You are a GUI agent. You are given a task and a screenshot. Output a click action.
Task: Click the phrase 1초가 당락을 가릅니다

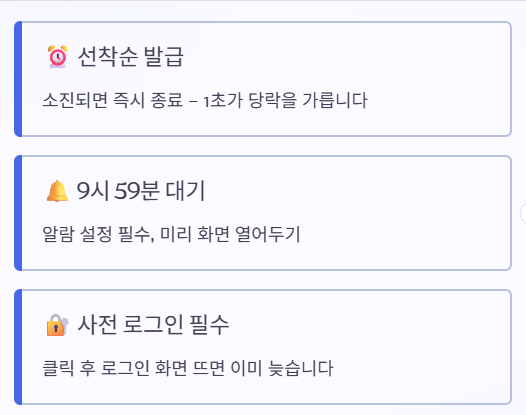click(x=285, y=100)
